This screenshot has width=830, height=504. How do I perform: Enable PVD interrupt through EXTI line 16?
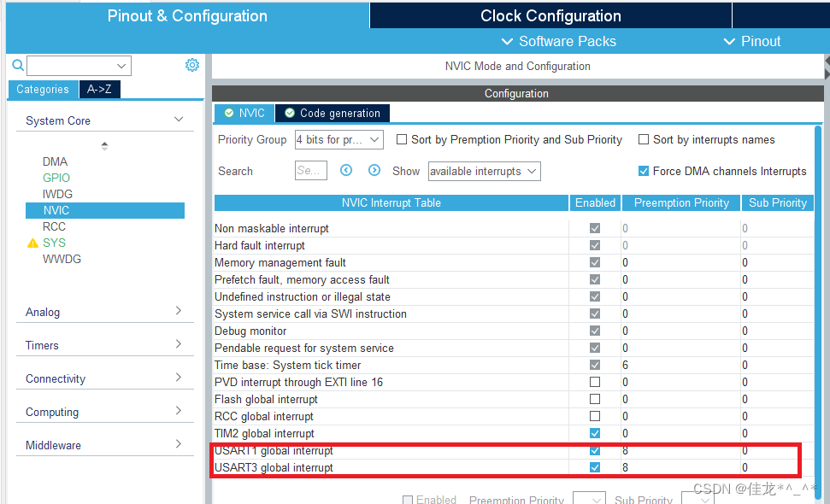[595, 382]
